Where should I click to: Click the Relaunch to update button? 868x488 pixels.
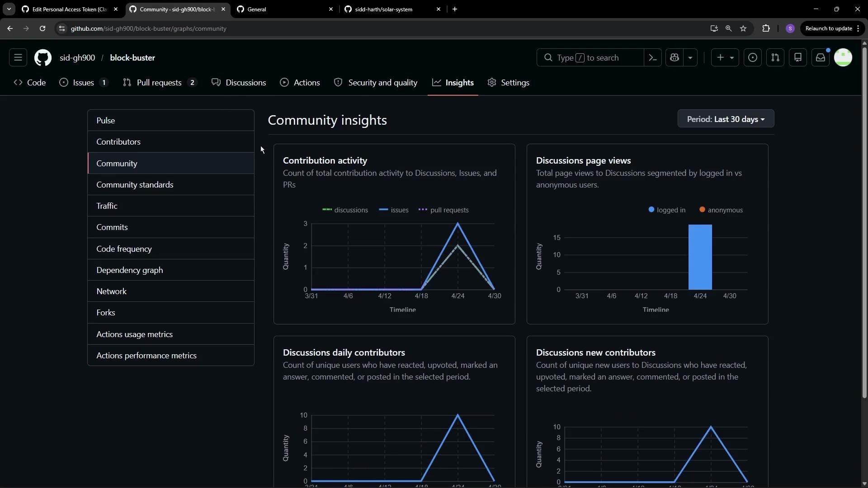point(832,28)
